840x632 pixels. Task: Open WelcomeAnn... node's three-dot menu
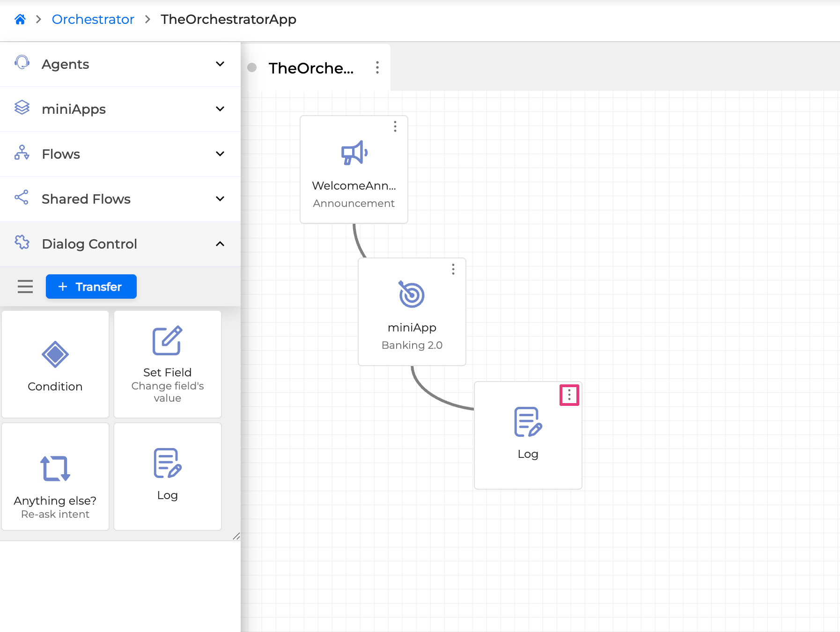pyautogui.click(x=395, y=127)
